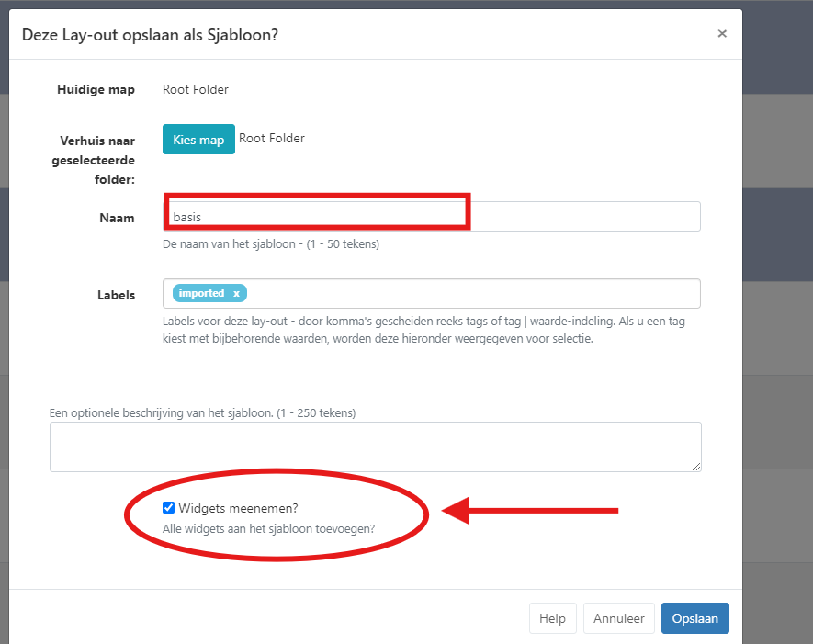Click the 'Naam' field label

click(117, 218)
